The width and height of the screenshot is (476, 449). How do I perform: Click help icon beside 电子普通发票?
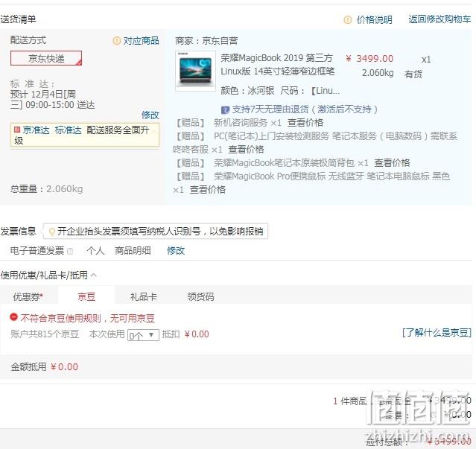(x=70, y=251)
